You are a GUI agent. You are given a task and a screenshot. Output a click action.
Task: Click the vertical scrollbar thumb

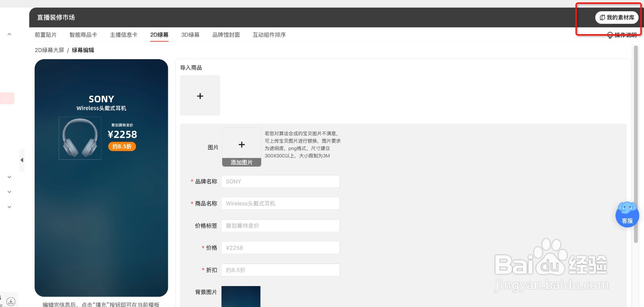(636, 144)
